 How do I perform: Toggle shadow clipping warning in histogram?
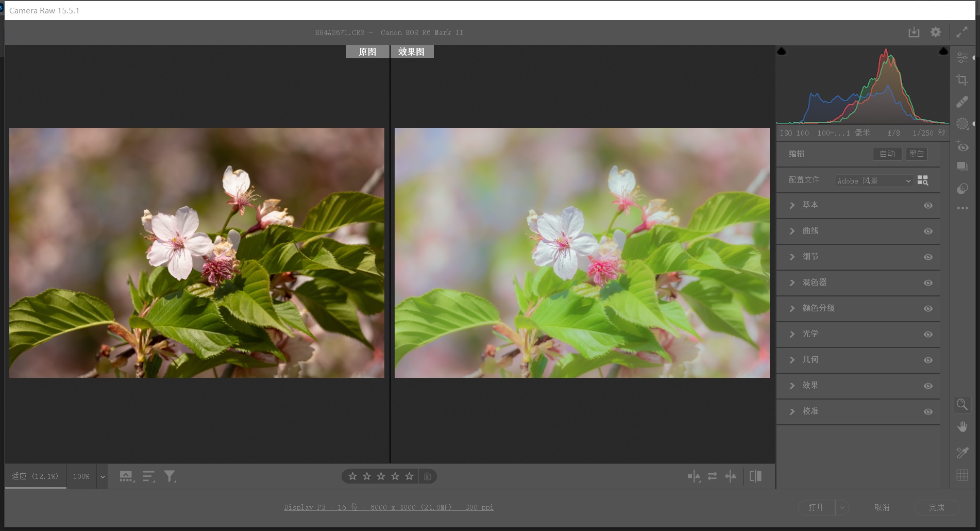[782, 51]
